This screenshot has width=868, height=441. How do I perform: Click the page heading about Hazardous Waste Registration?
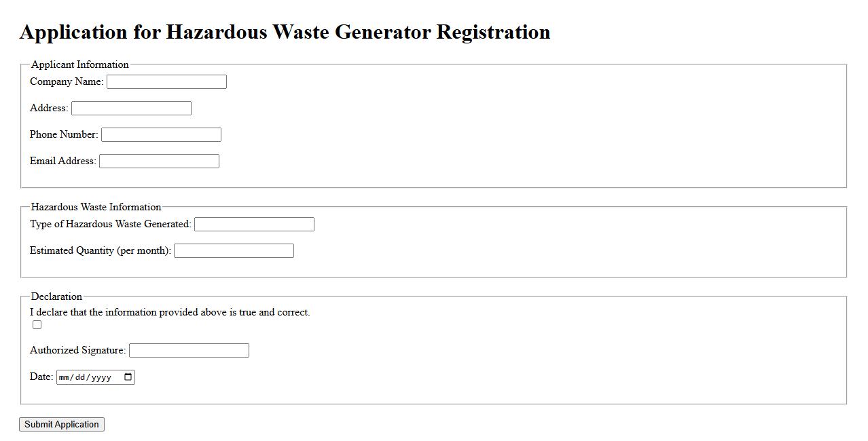pos(285,32)
